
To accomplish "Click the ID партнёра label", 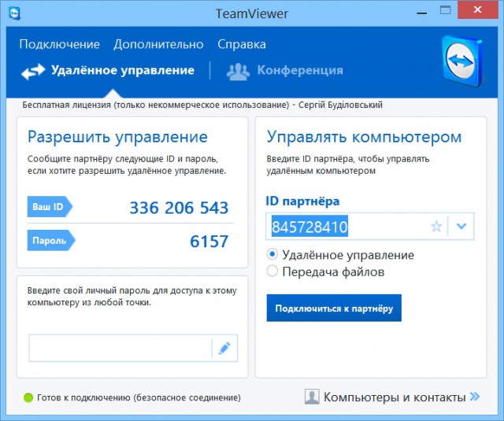I will click(302, 201).
